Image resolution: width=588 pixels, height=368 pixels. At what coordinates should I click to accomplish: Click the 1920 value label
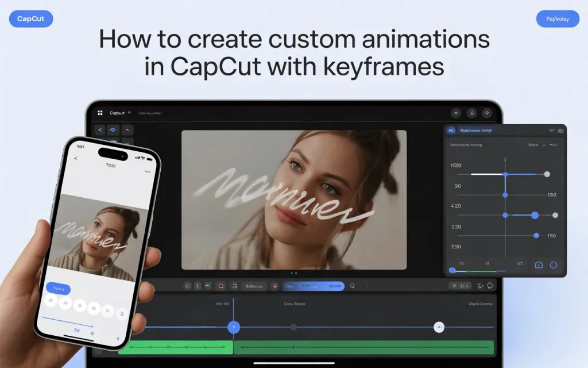pyautogui.click(x=455, y=165)
